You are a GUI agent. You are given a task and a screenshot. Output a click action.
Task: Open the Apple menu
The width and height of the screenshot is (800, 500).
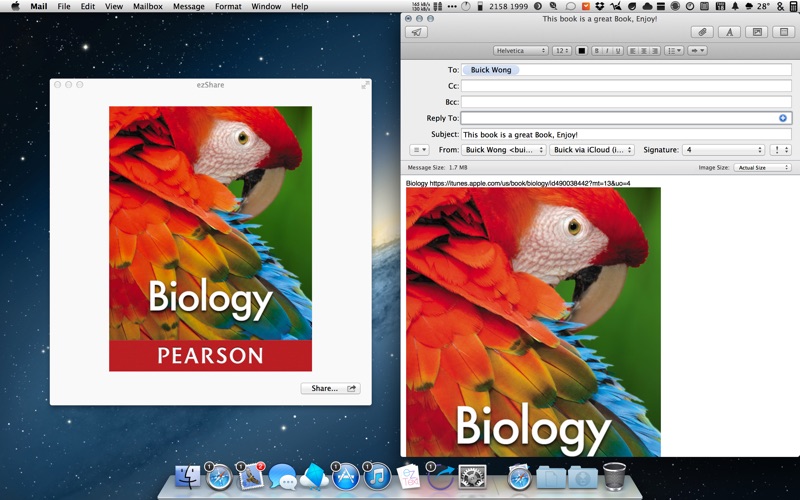point(15,6)
